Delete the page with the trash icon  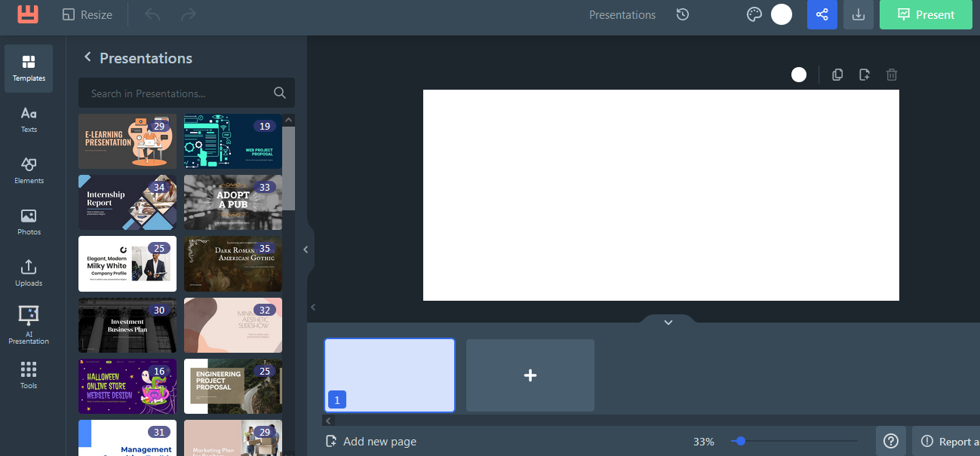892,75
